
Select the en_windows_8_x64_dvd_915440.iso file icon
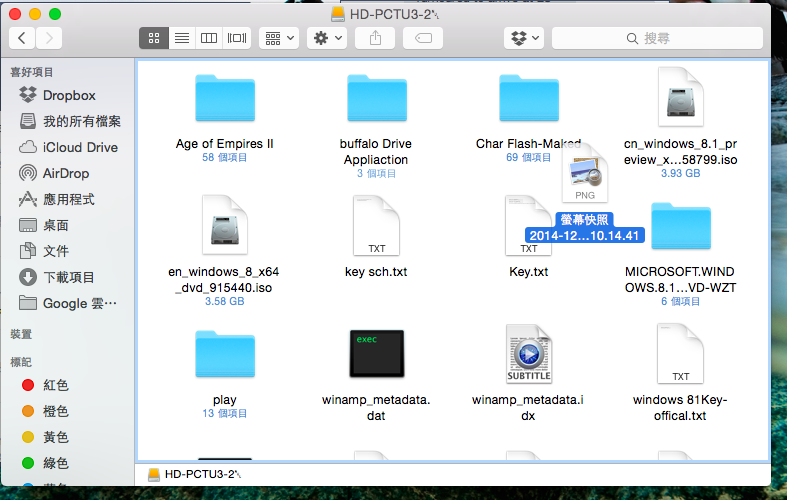click(225, 224)
